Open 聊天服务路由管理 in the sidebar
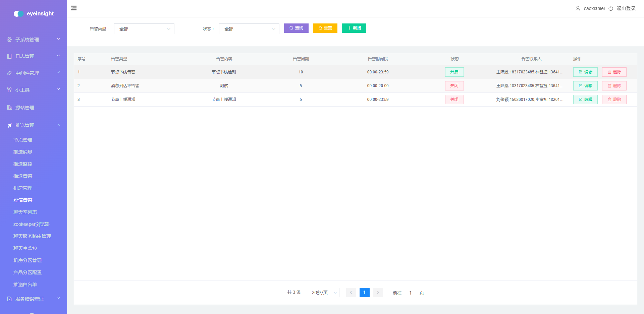This screenshot has height=314, width=644. tap(32, 236)
